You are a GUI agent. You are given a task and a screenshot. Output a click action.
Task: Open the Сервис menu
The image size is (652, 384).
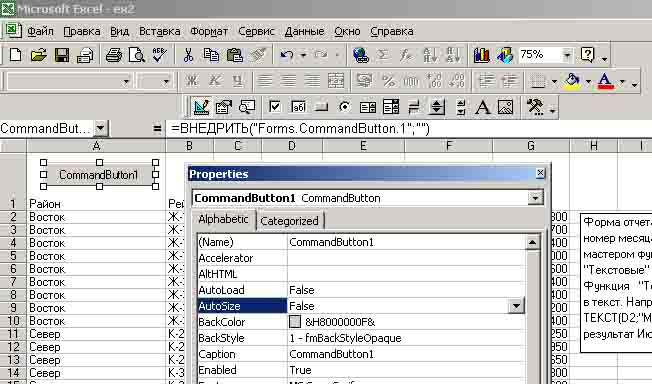[x=256, y=32]
